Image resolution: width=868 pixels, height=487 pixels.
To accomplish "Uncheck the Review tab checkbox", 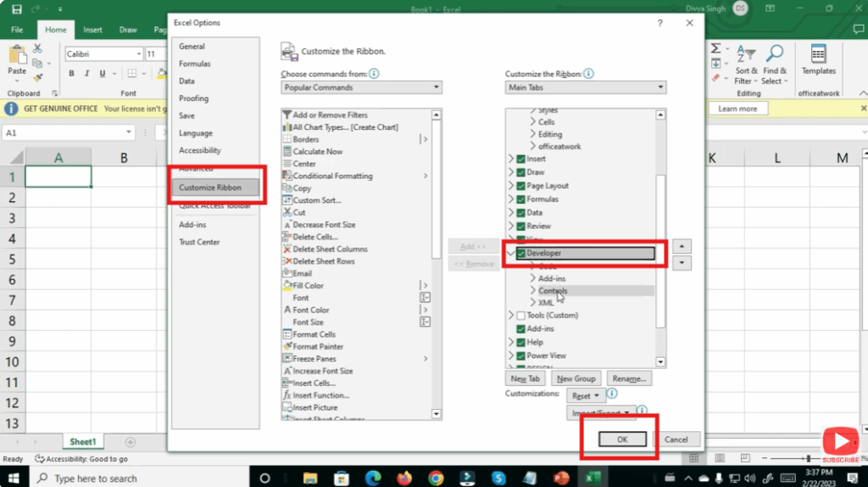I will pyautogui.click(x=521, y=226).
